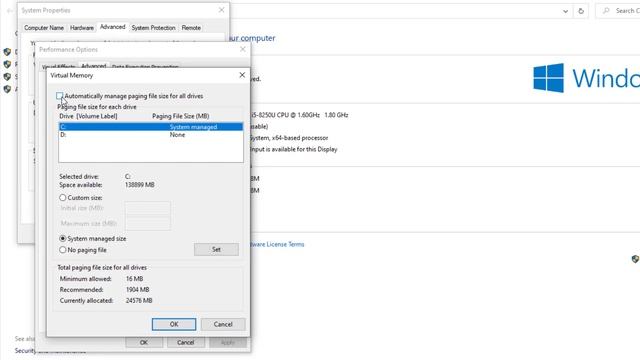Click Cancel in Performance Options window
Viewport: 640px width, 360px height.
point(186,342)
